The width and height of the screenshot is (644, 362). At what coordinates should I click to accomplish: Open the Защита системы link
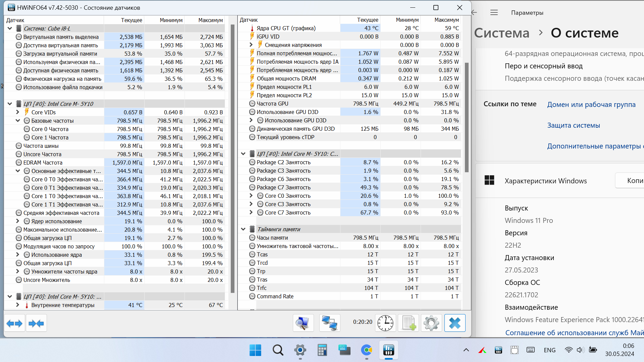(573, 125)
